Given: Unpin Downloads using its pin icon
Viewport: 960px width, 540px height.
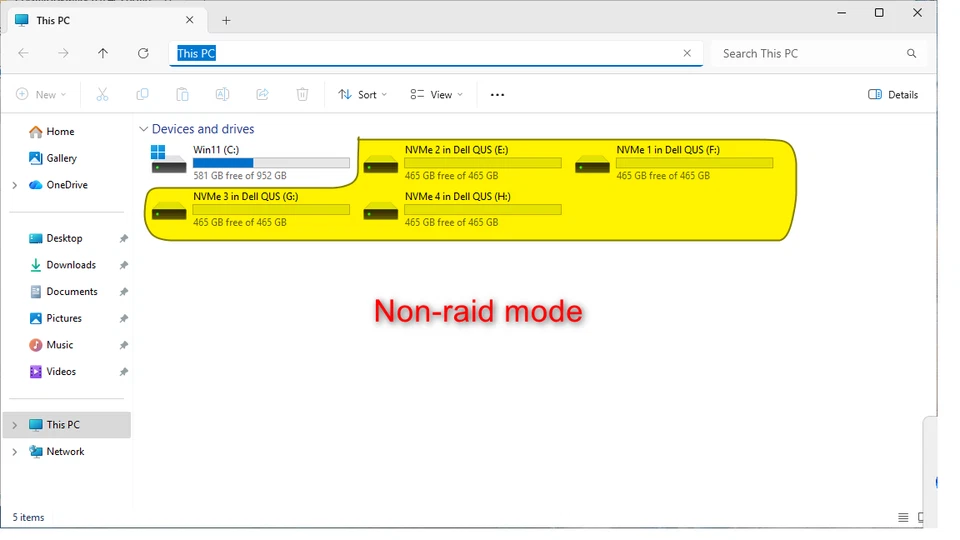Looking at the screenshot, I should click(x=124, y=265).
